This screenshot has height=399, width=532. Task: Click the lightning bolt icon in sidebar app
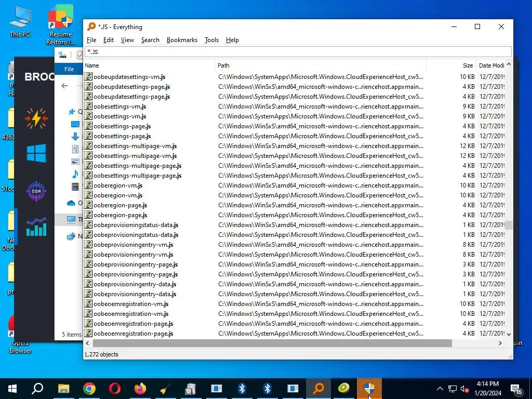[36, 118]
